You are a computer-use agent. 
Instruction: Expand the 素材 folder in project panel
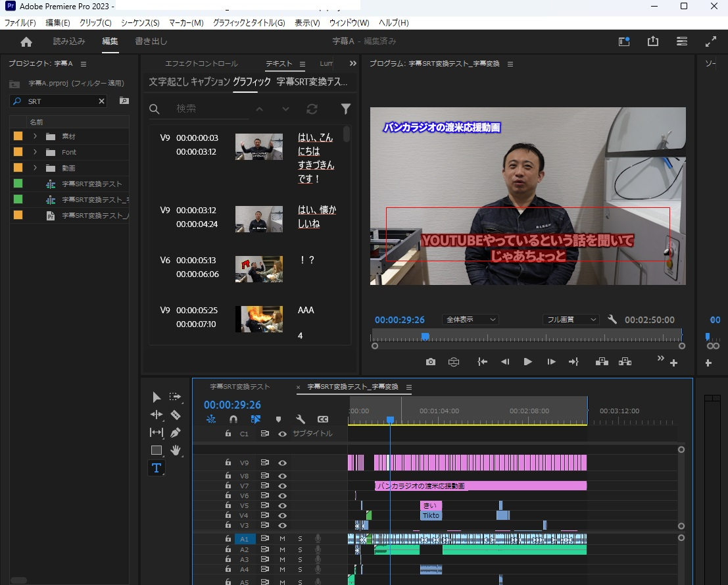coord(35,136)
